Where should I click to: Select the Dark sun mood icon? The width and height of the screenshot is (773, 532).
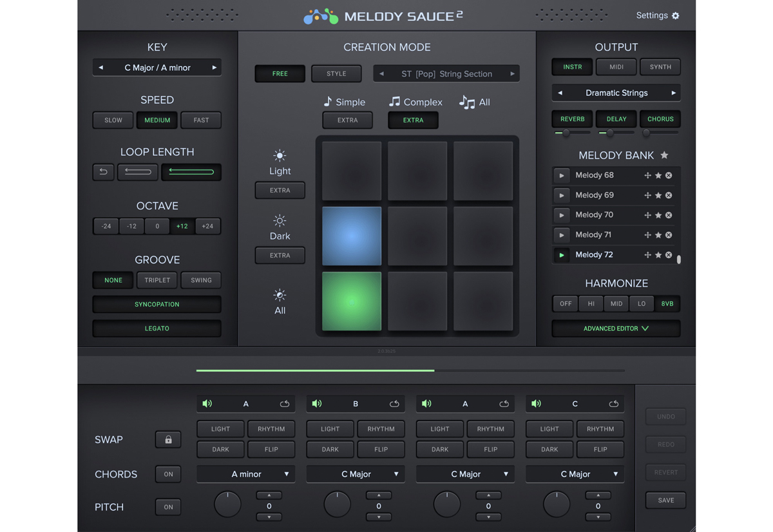(280, 220)
